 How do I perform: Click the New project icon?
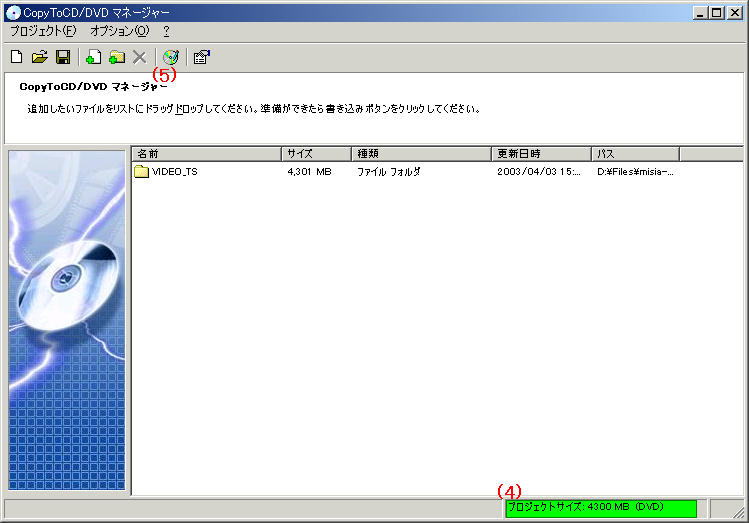pyautogui.click(x=17, y=57)
